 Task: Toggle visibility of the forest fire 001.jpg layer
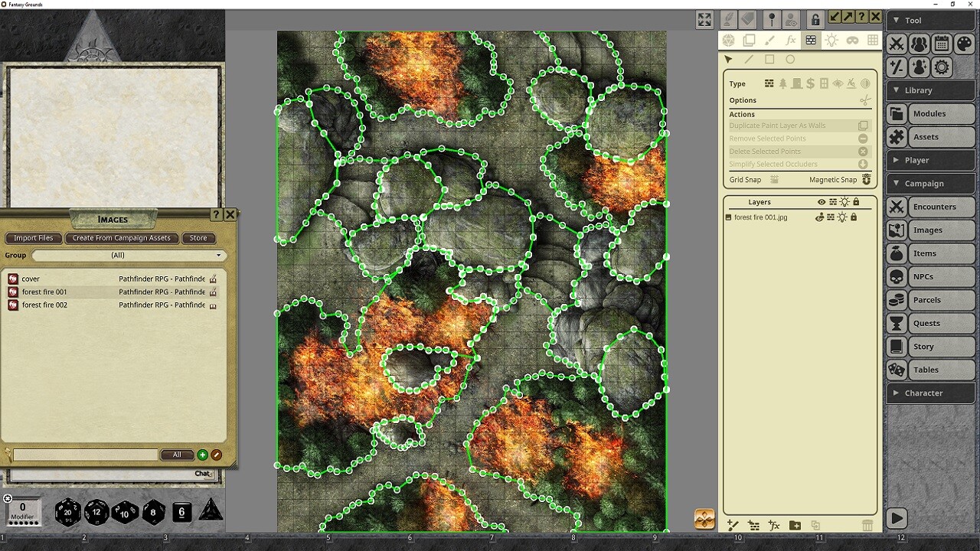819,217
